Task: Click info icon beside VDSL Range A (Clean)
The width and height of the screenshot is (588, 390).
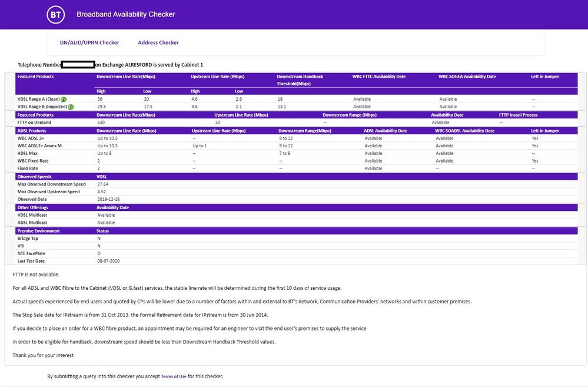Action: point(63,100)
